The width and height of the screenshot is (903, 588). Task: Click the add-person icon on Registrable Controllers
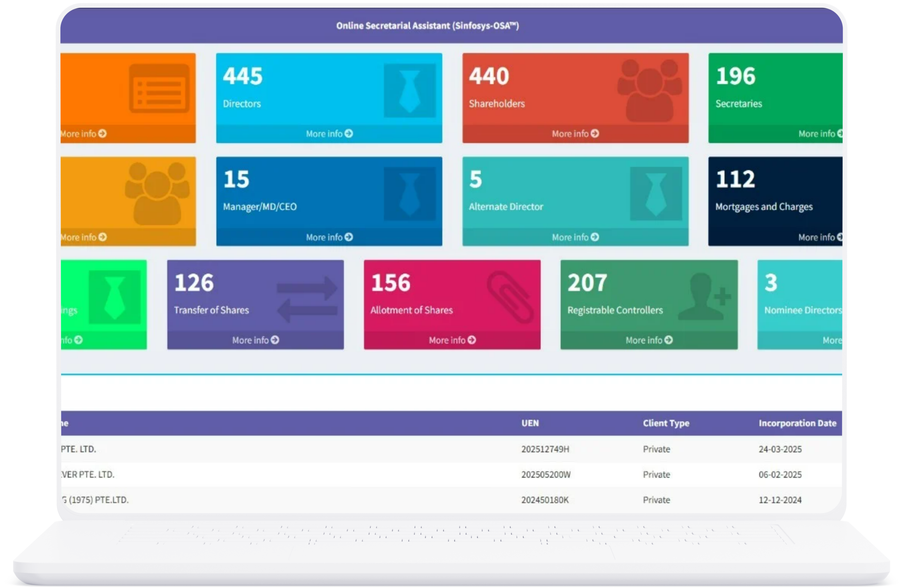click(704, 297)
